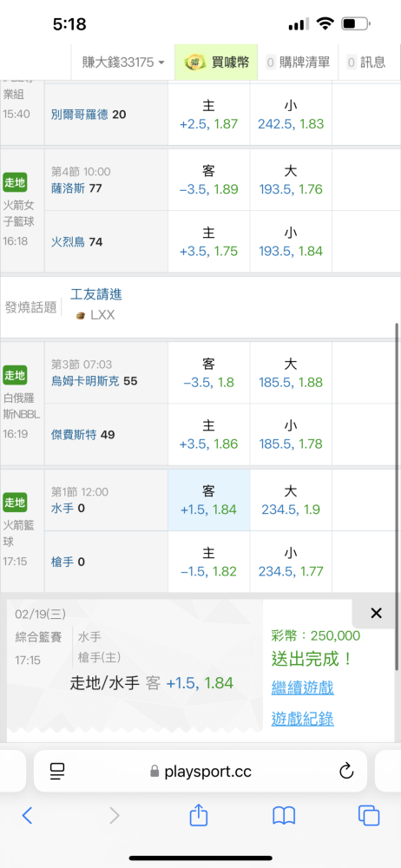Open Safari share sheet icon
Image resolution: width=401 pixels, height=868 pixels.
(x=198, y=814)
